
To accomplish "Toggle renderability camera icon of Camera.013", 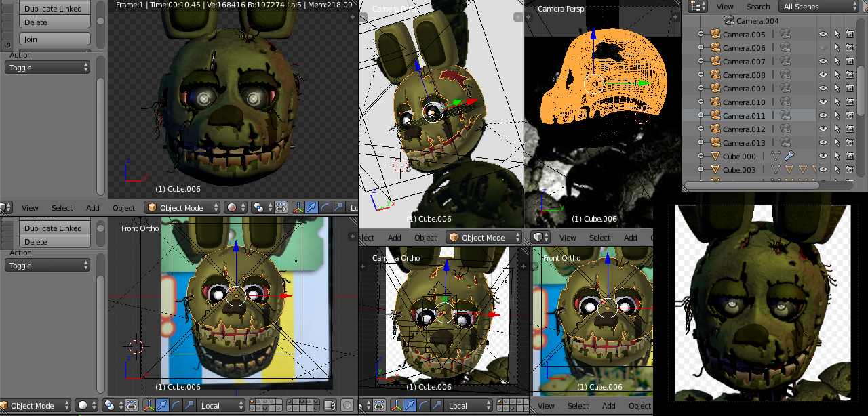I will tap(850, 142).
